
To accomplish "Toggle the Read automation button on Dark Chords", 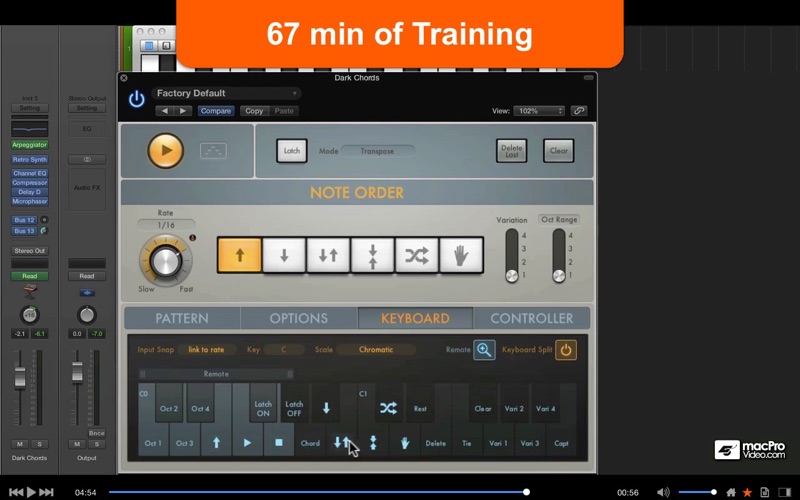I will click(30, 276).
